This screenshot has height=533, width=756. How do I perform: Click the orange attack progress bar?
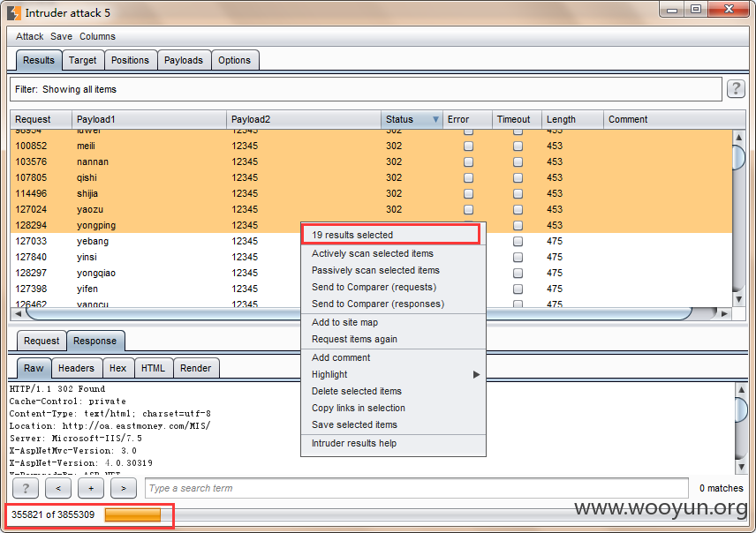coord(132,515)
